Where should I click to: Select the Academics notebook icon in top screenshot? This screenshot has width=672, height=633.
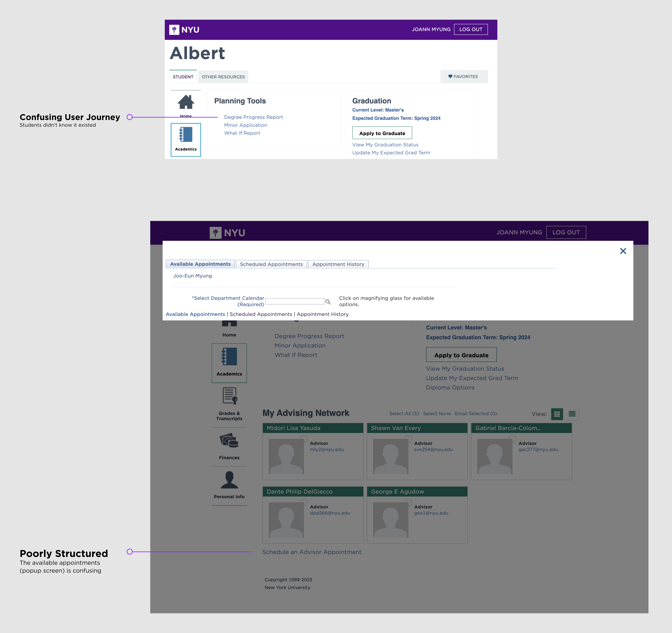click(186, 135)
